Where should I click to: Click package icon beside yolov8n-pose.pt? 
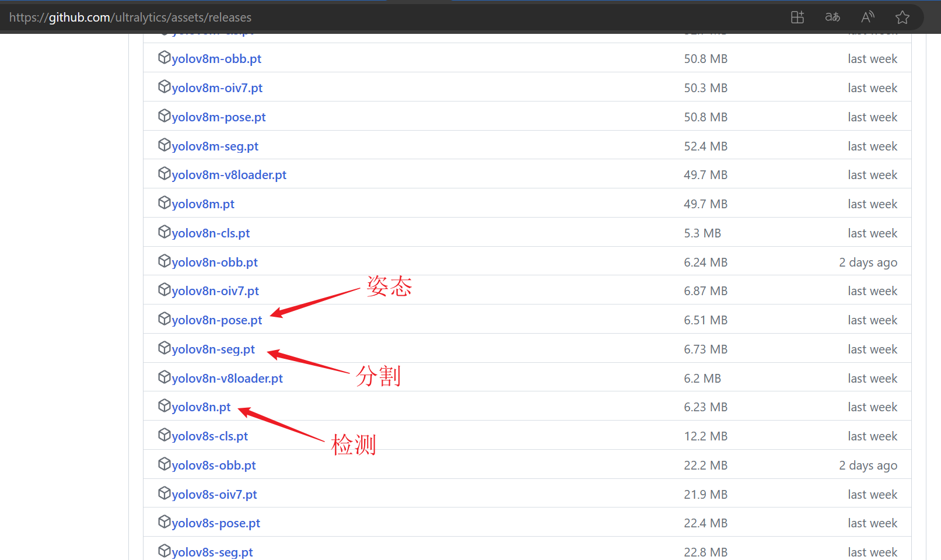click(164, 318)
